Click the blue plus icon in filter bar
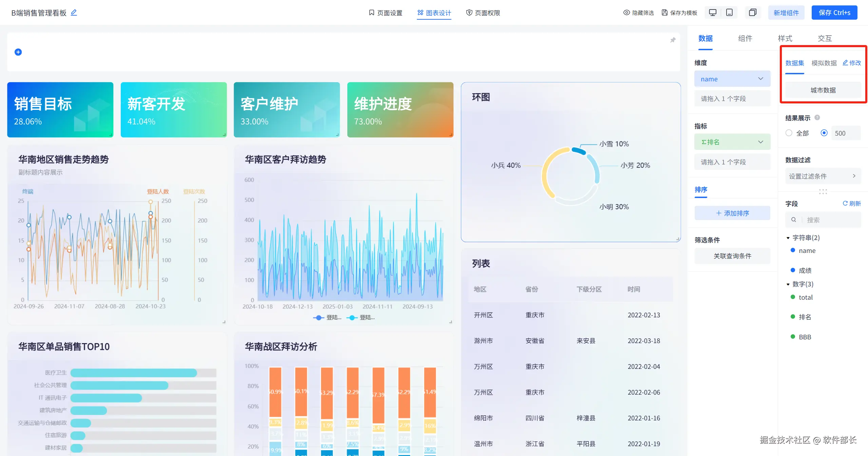868x456 pixels. [x=18, y=52]
